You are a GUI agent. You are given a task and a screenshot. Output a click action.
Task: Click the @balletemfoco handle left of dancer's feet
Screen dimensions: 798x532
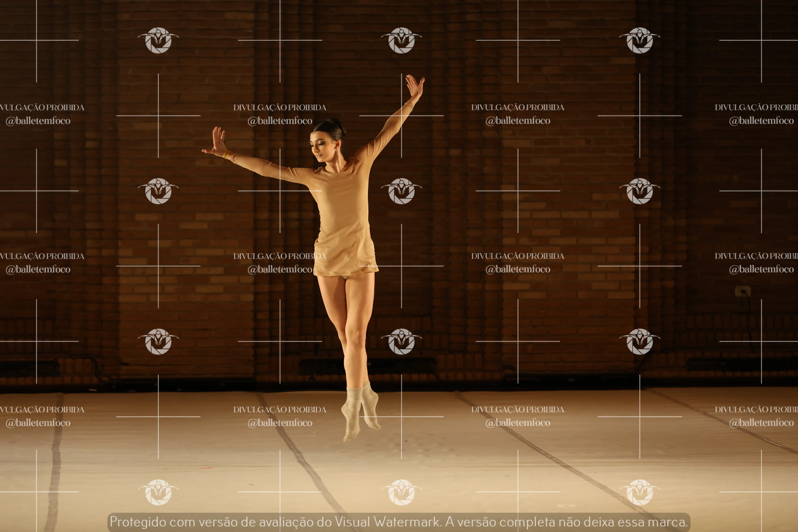coord(280,423)
